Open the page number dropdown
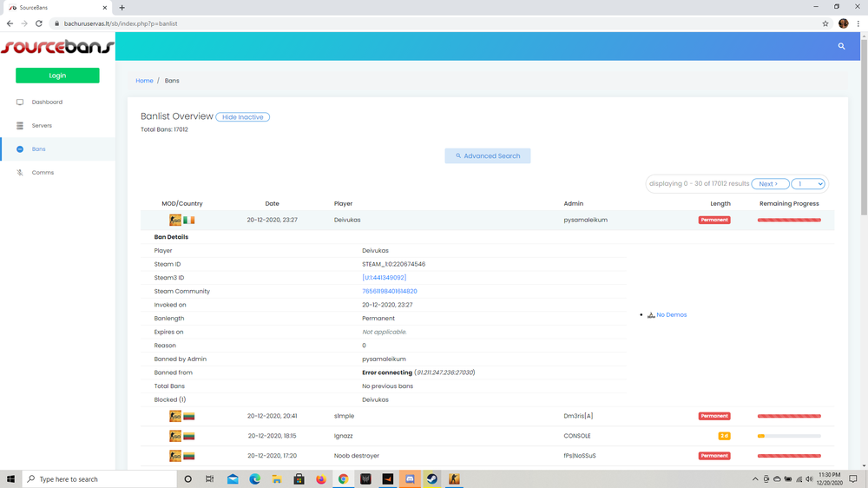Viewport: 868px width, 488px height. pyautogui.click(x=808, y=184)
